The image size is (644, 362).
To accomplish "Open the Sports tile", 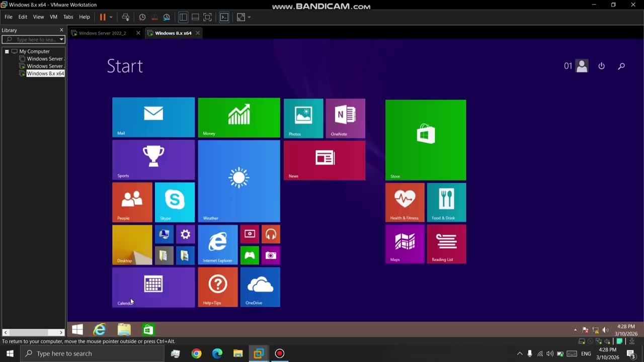I will (x=153, y=160).
